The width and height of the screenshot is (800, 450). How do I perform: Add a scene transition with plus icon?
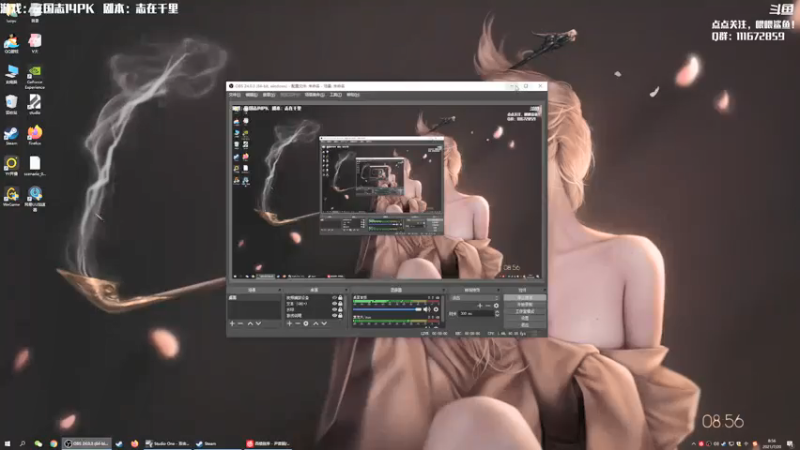pyautogui.click(x=480, y=306)
